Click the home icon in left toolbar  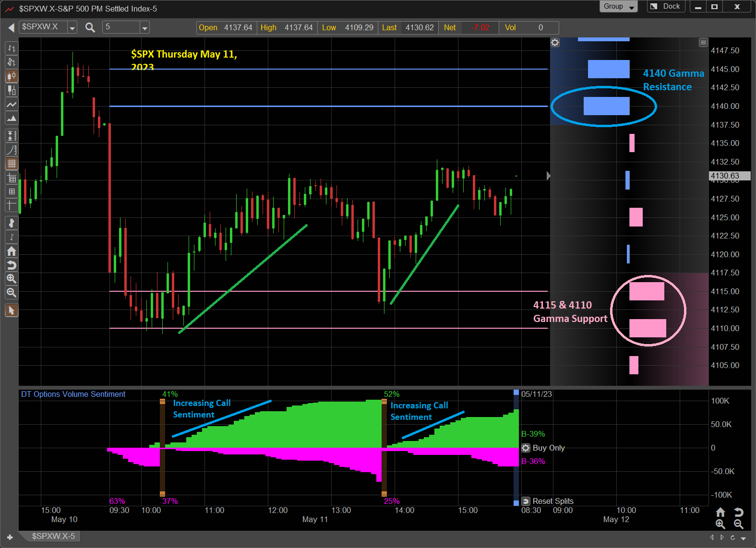coord(12,251)
